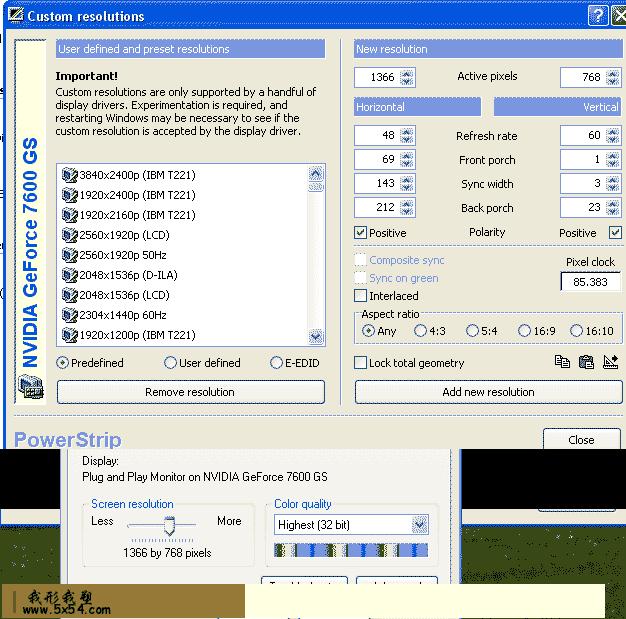Screen dimensions: 626x619
Task: Click the icon beside 3840x2400p (IBM T221)
Action: coord(69,175)
